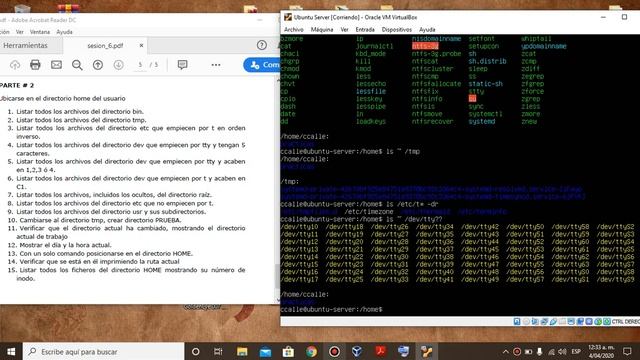Screen dimensions: 640x360
Task: Switch to VirtualBox Manager taskbar icon
Action: 357,351
